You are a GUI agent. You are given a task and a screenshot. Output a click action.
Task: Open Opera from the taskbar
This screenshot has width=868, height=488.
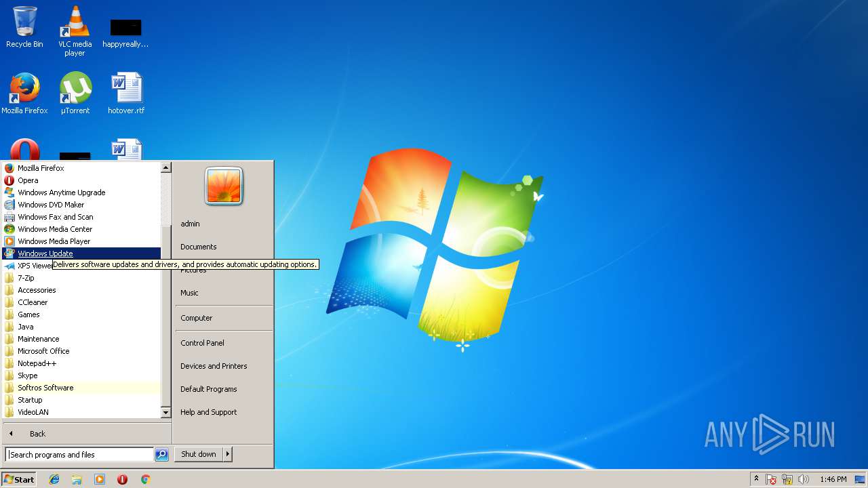(x=122, y=479)
